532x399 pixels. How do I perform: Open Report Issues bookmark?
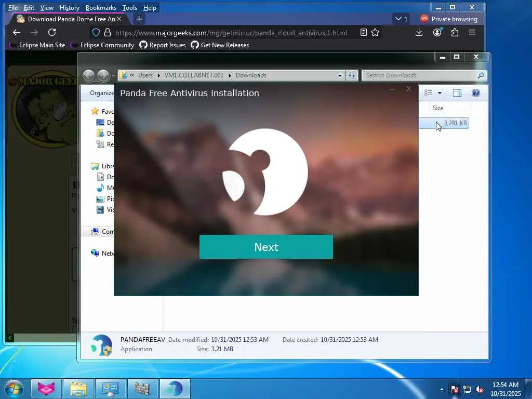click(163, 45)
